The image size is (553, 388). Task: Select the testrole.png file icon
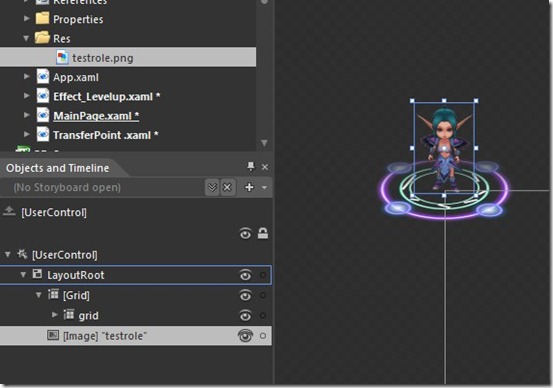tap(62, 57)
